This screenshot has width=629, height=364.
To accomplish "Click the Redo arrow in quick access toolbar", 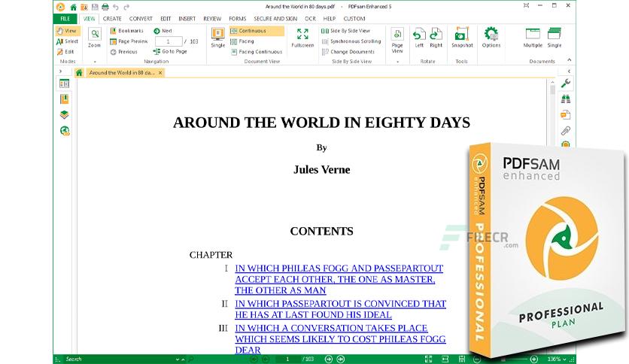I will (x=126, y=7).
